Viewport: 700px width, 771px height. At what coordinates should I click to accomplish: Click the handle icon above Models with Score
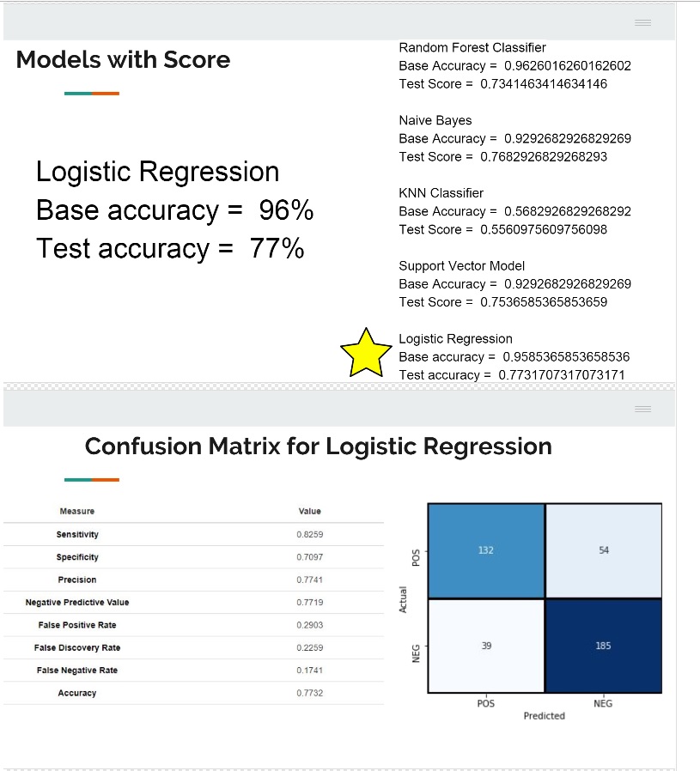coord(643,22)
